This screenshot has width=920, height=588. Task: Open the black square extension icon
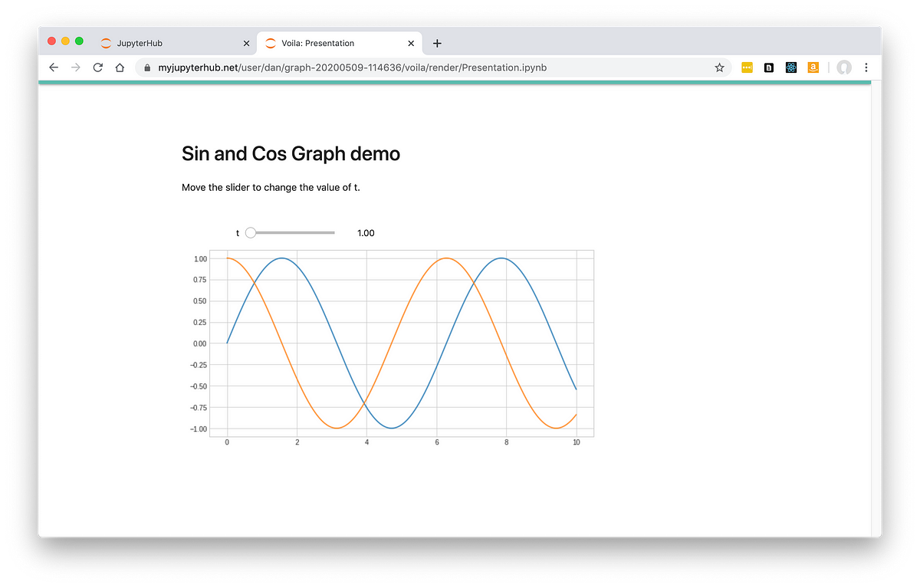coord(769,67)
